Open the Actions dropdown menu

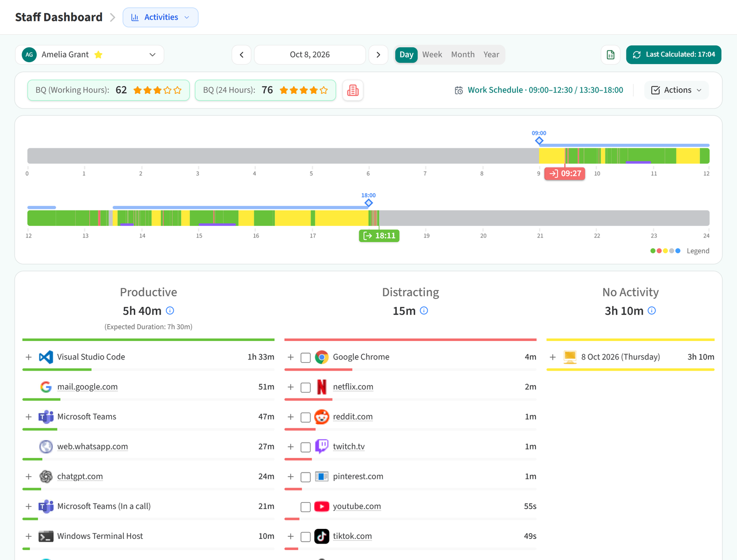tap(676, 90)
